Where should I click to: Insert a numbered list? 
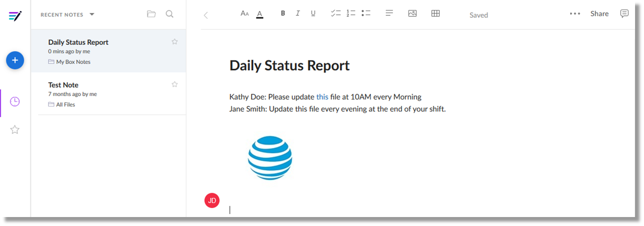click(351, 13)
